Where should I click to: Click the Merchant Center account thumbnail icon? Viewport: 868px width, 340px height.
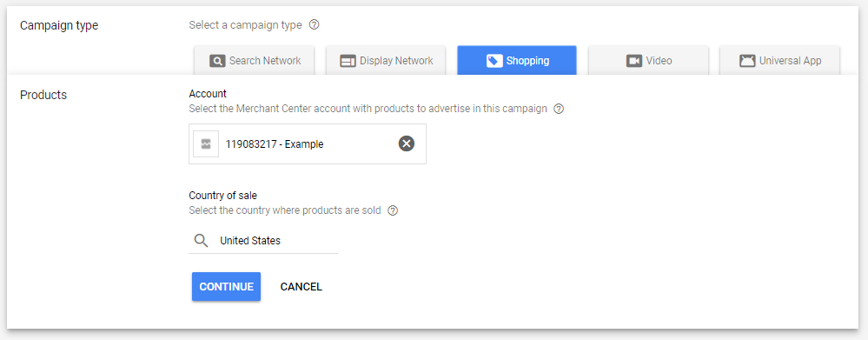(206, 144)
